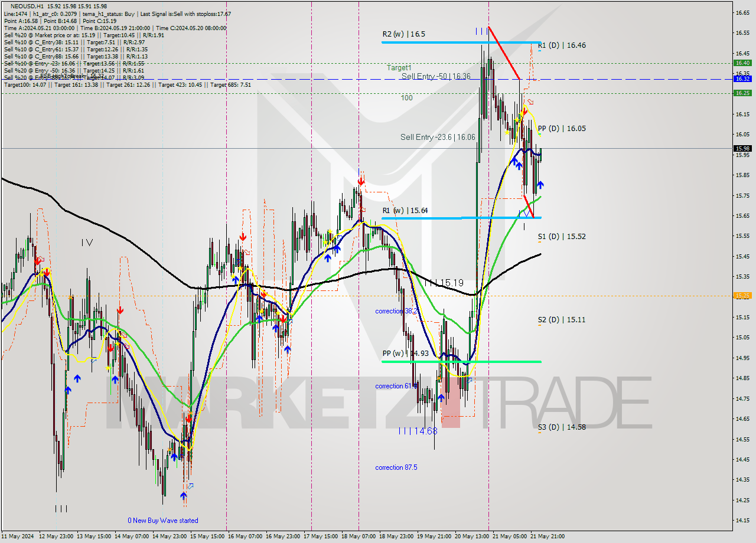756x543 pixels.
Task: Click the 'PP (D) | 16.05' pivot label
Action: click(562, 128)
